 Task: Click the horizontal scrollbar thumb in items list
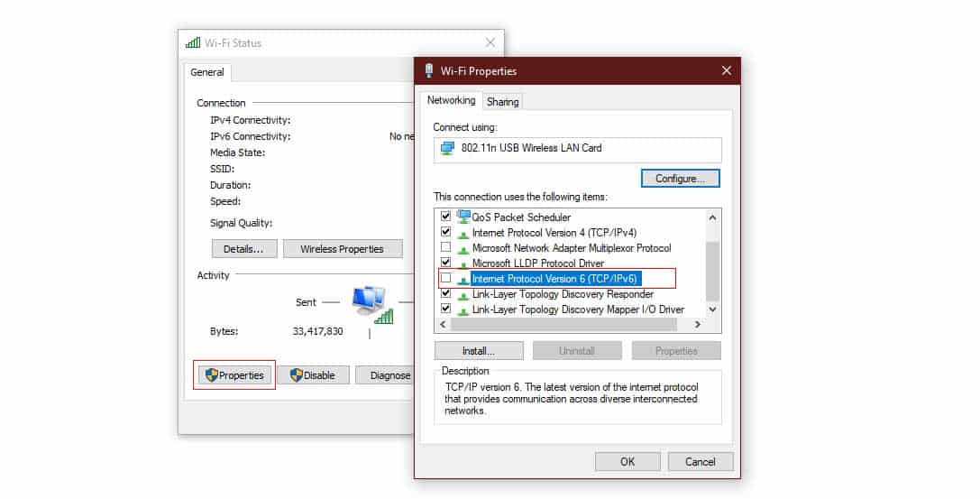click(563, 325)
